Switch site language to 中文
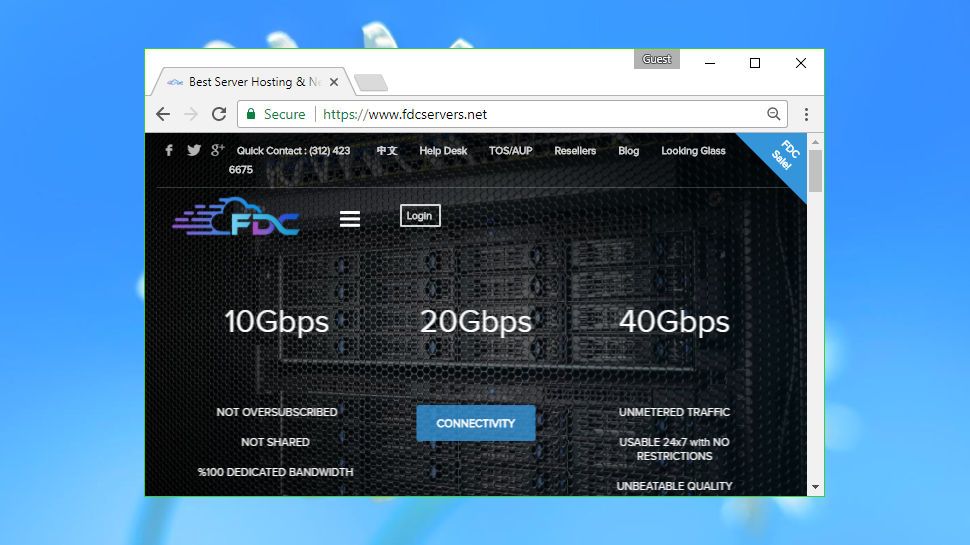Viewport: 970px width, 545px height. [387, 150]
